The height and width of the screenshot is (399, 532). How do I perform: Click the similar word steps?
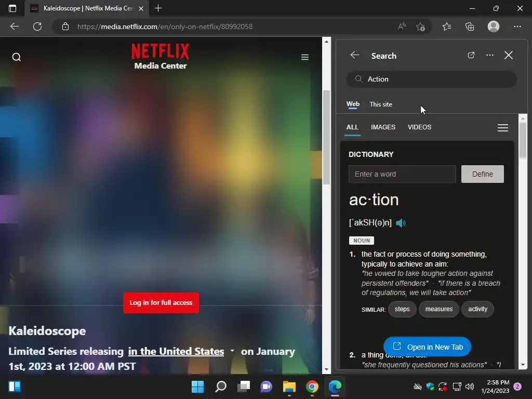click(x=402, y=309)
